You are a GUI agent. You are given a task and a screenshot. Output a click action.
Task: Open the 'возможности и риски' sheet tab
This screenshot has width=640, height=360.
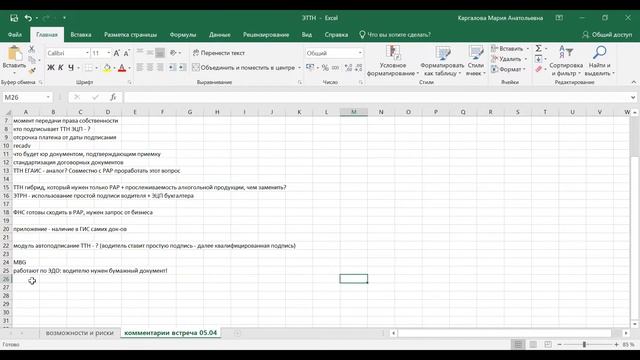(x=80, y=333)
